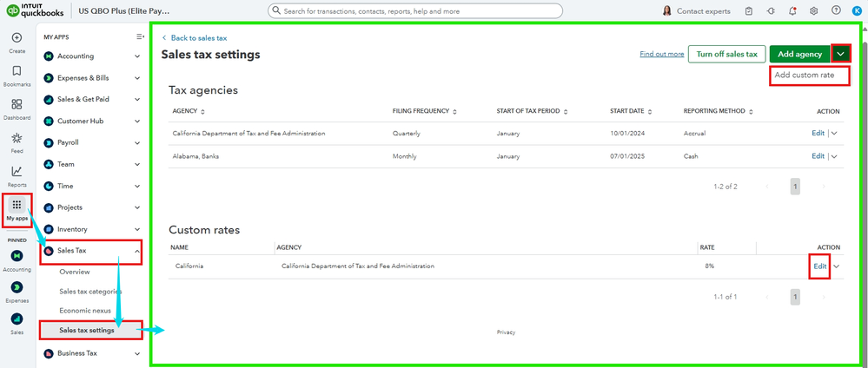Sort by Start Date column arrows
Image resolution: width=868 pixels, height=368 pixels.
pos(650,112)
